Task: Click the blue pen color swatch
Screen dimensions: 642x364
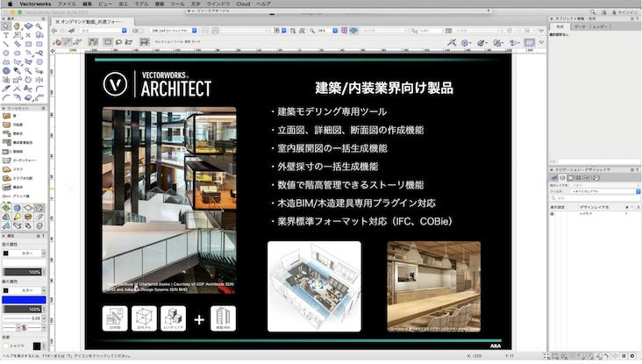Action: tap(24, 300)
